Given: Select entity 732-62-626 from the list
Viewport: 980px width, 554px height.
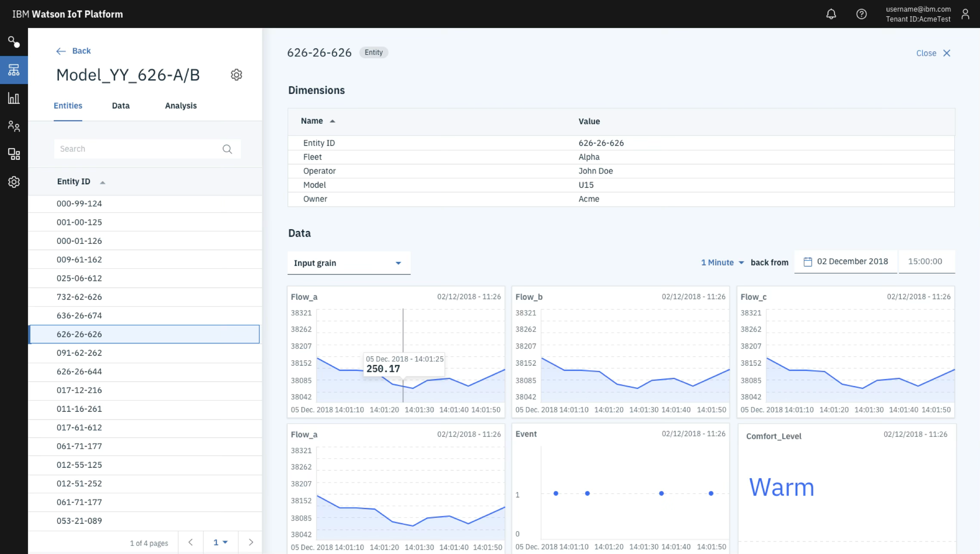Looking at the screenshot, I should coord(79,297).
